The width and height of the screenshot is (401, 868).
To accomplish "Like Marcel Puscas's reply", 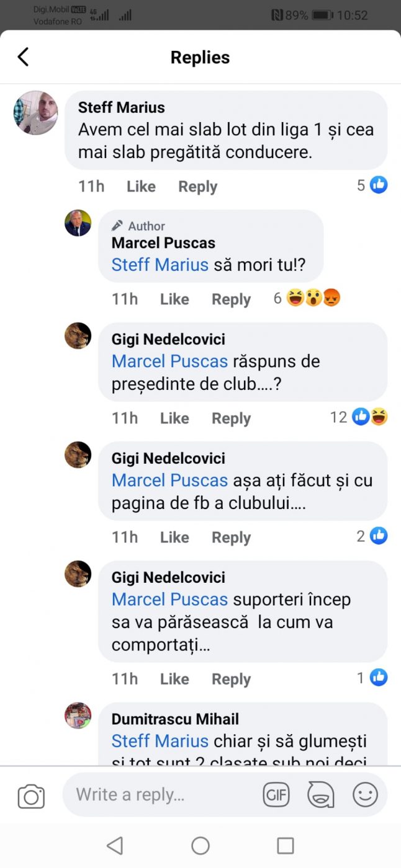I will tap(174, 299).
